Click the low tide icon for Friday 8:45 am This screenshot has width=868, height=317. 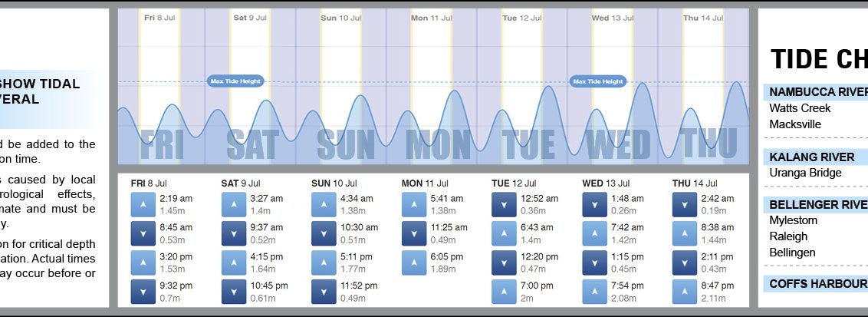[143, 233]
